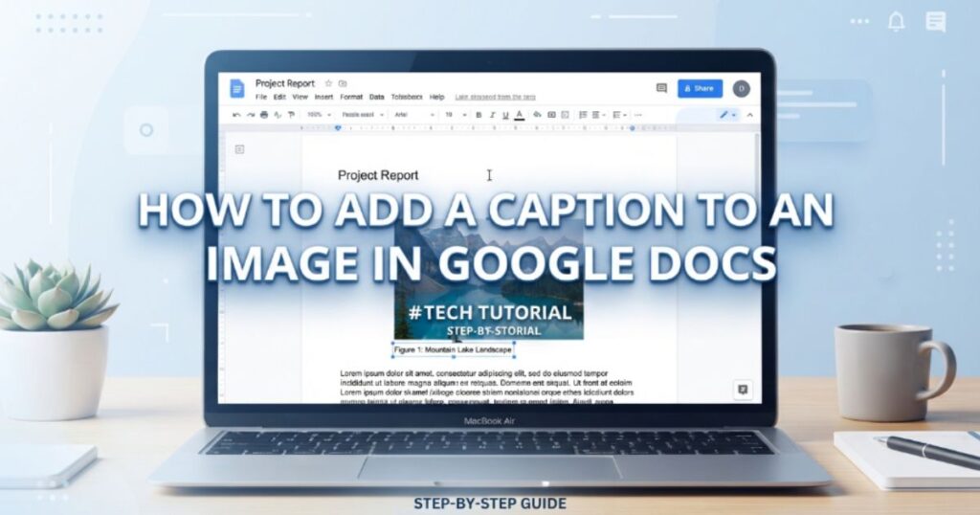The width and height of the screenshot is (980, 515).
Task: Select the mountain lake image in document
Action: pyautogui.click(x=489, y=279)
